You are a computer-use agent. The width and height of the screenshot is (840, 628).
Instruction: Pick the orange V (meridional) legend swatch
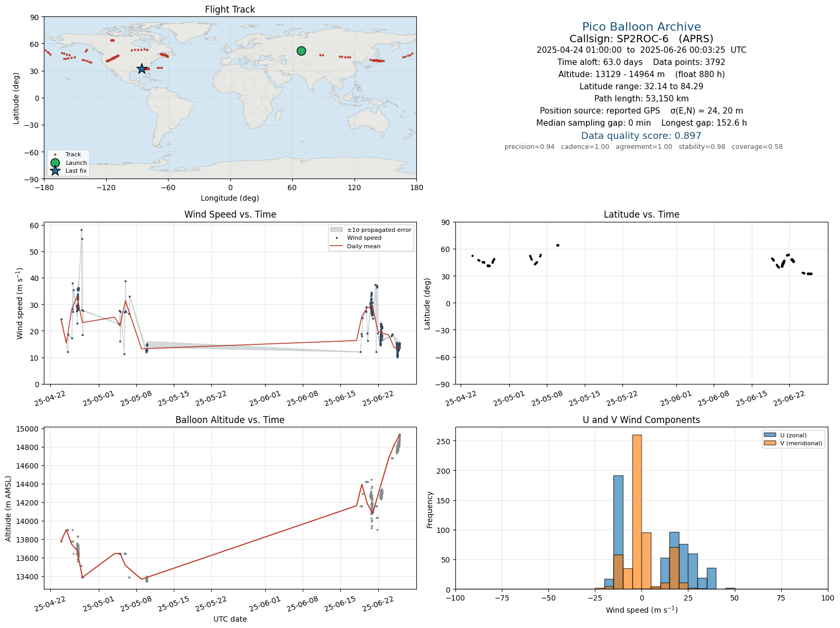(769, 443)
